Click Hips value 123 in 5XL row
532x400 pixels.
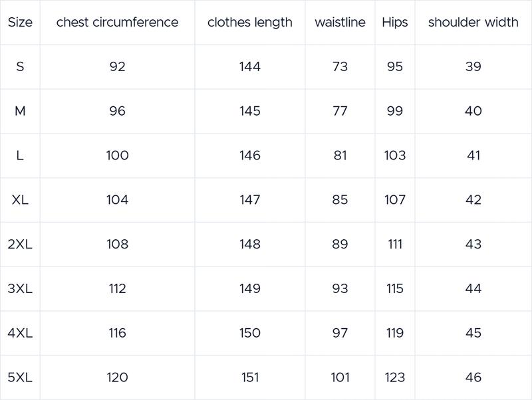(395, 377)
